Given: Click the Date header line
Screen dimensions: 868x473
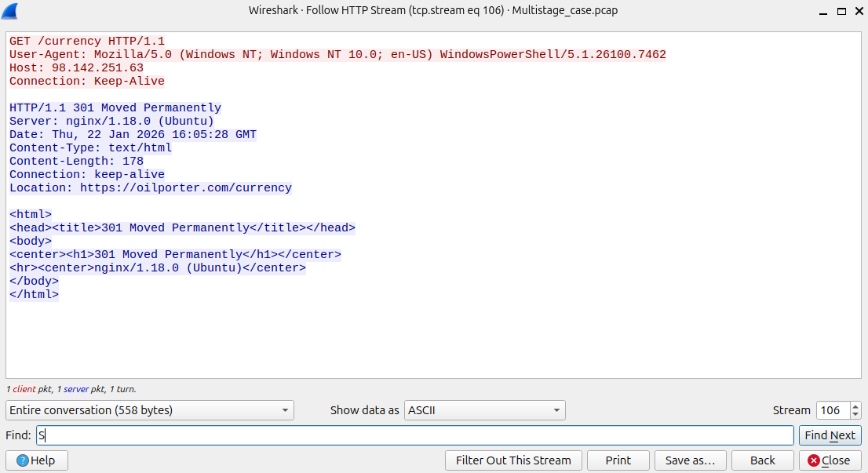Looking at the screenshot, I should 133,134.
